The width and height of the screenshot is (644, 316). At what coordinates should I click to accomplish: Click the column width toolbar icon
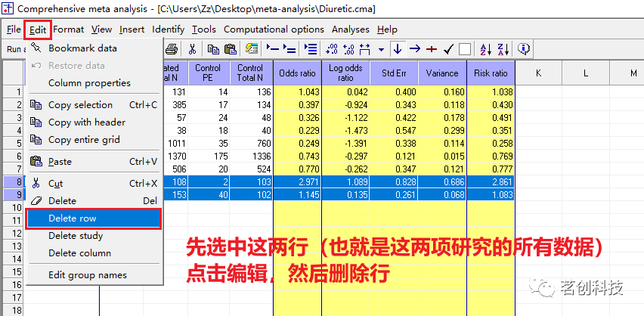click(x=364, y=49)
